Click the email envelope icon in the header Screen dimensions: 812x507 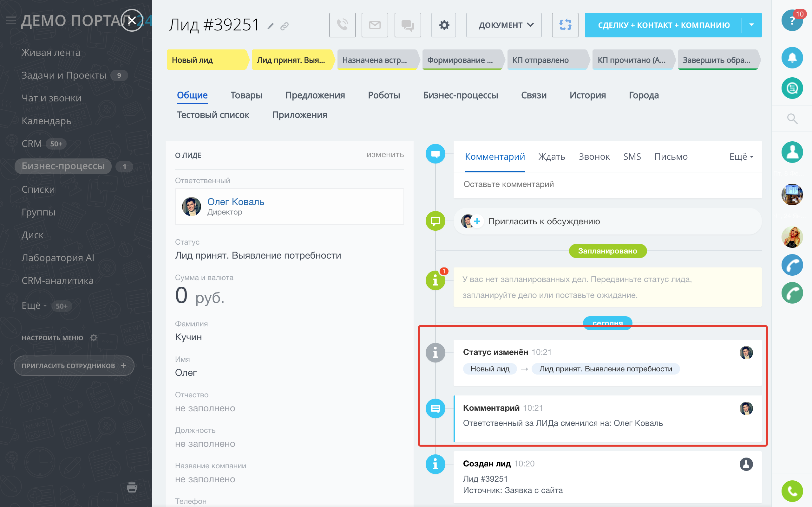(x=375, y=25)
